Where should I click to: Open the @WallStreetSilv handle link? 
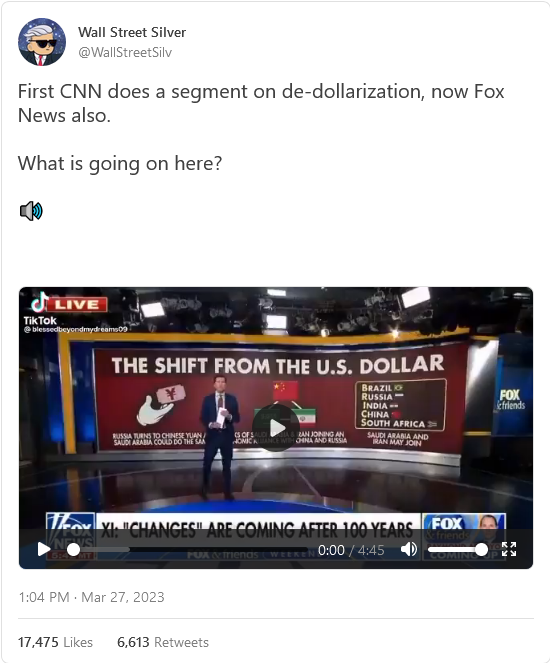125,52
